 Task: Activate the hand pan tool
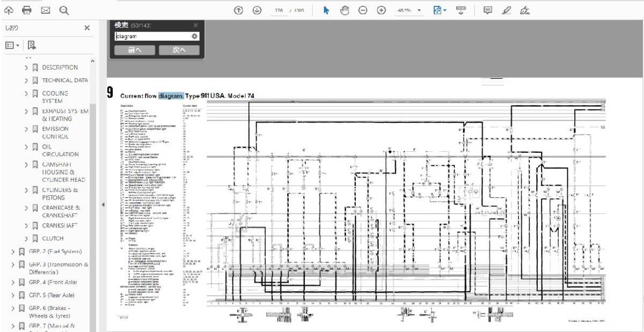344,10
